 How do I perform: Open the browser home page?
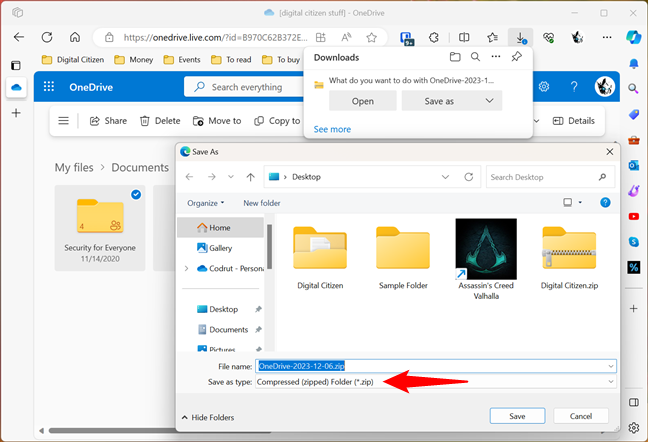click(75, 37)
